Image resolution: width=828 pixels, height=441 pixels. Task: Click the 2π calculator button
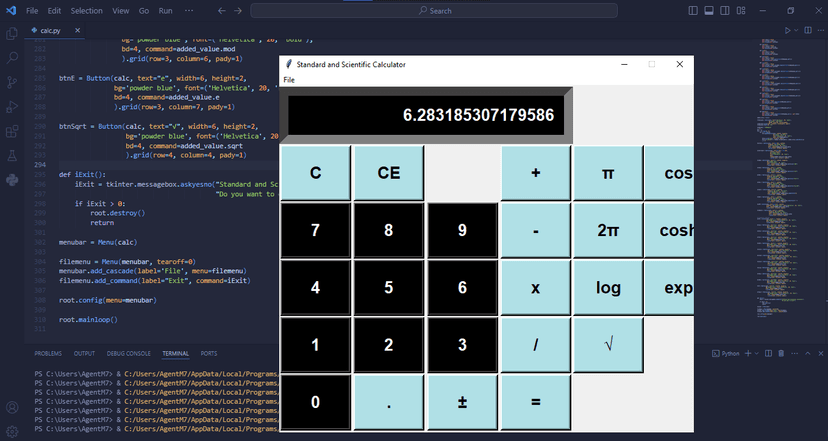pos(608,230)
